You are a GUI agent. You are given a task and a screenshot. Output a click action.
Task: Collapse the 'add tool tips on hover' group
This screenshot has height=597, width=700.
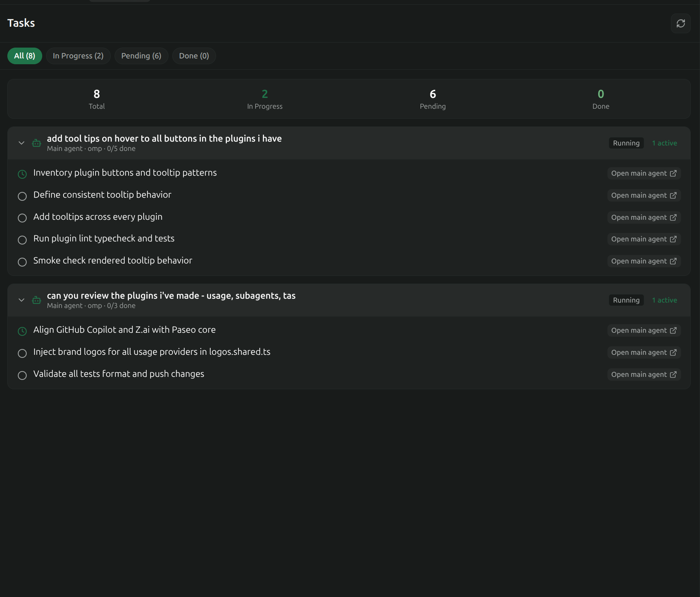(22, 143)
